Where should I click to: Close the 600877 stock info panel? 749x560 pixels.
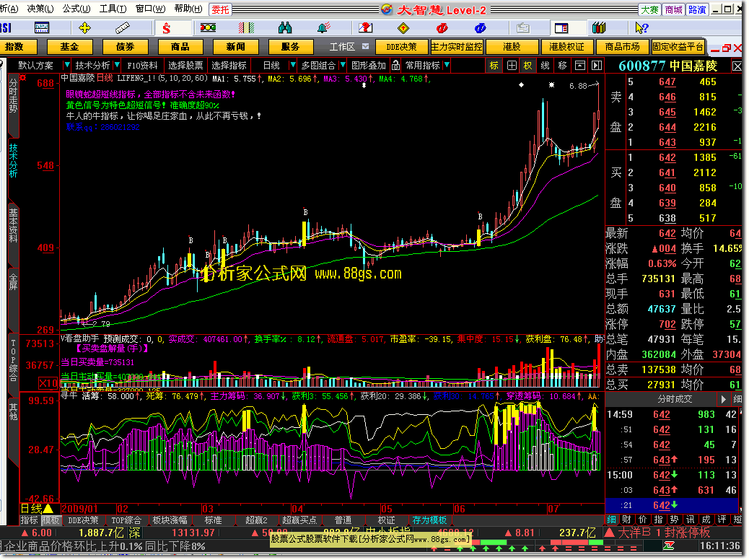pyautogui.click(x=737, y=66)
